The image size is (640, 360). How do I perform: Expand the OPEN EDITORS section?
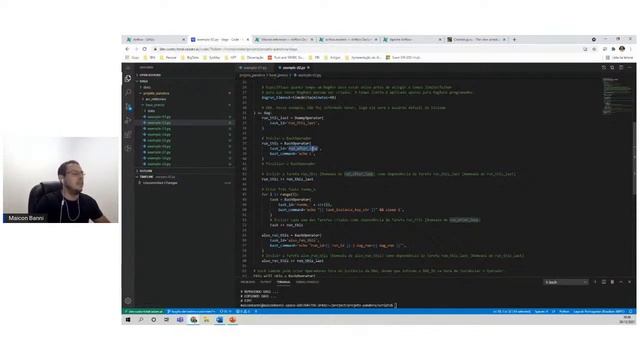[185, 75]
